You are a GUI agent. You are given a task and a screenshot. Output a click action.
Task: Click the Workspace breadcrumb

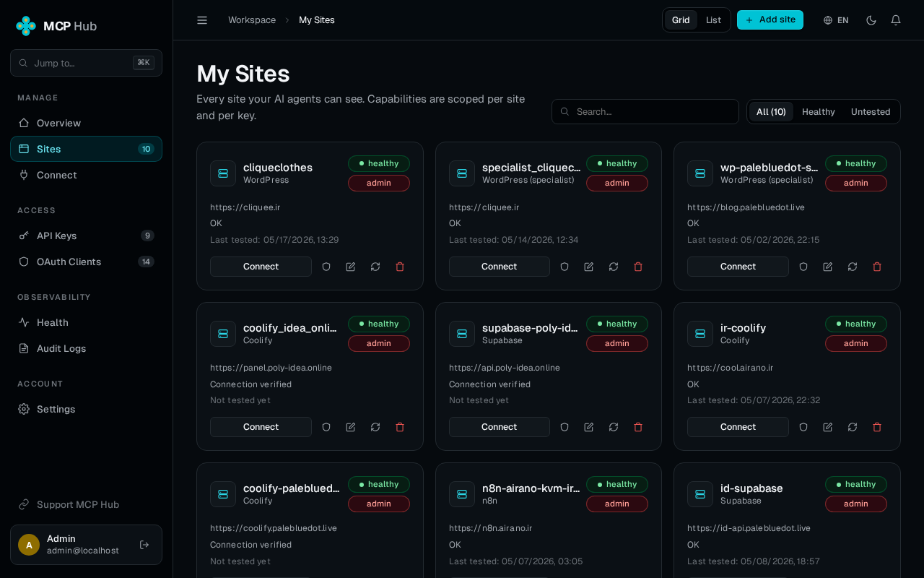pos(252,20)
